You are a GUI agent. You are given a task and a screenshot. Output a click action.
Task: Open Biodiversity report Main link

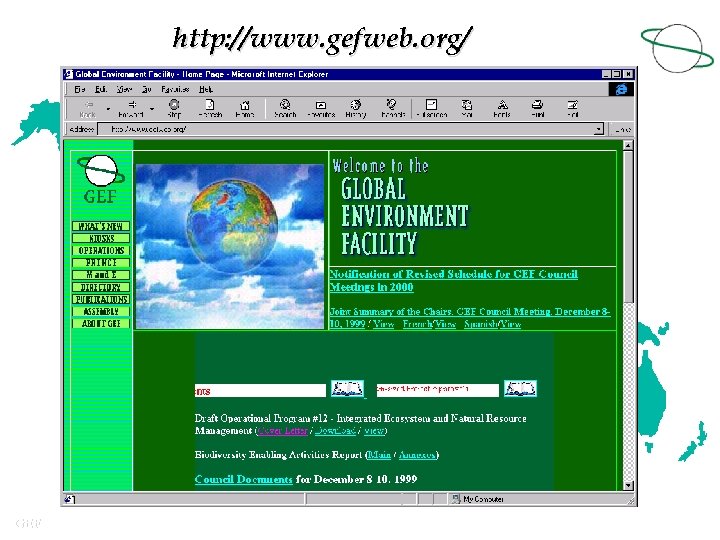[x=379, y=455]
